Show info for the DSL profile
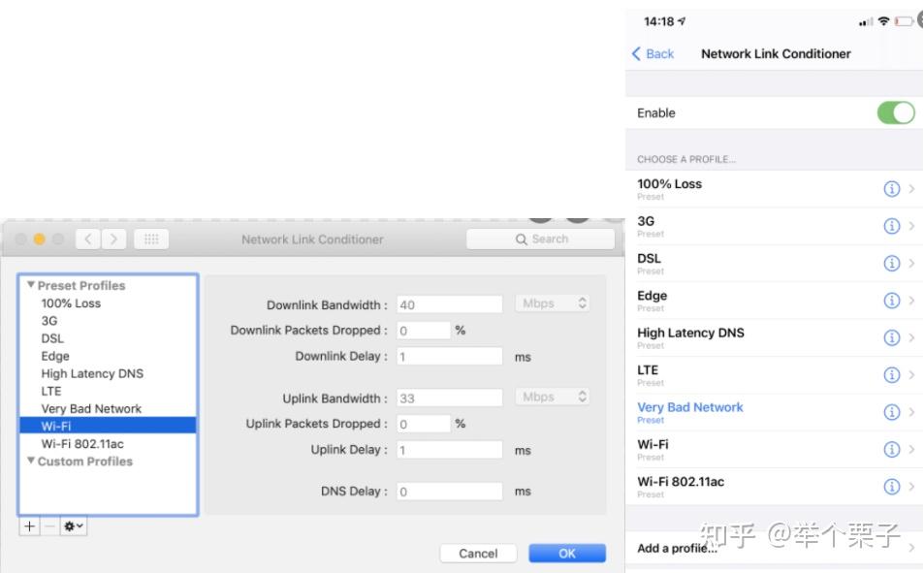The height and width of the screenshot is (573, 924). click(x=892, y=264)
